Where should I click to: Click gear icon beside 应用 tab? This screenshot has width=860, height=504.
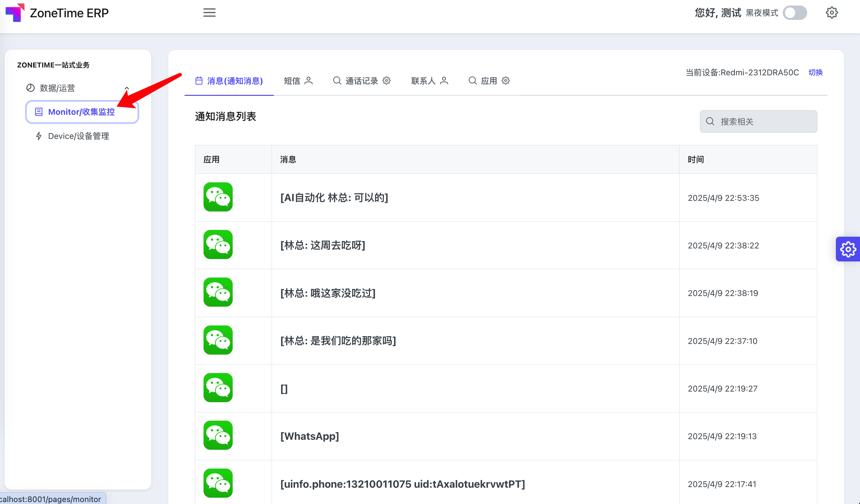[505, 81]
